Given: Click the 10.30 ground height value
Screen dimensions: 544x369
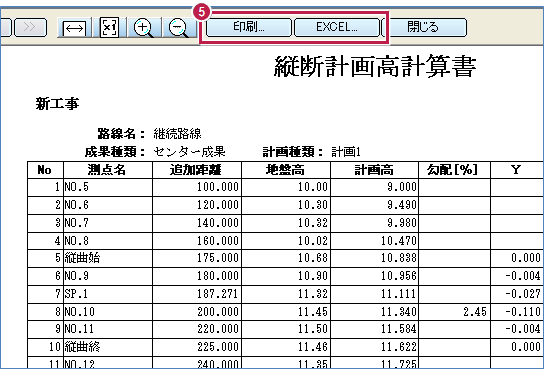Looking at the screenshot, I should click(x=313, y=205).
